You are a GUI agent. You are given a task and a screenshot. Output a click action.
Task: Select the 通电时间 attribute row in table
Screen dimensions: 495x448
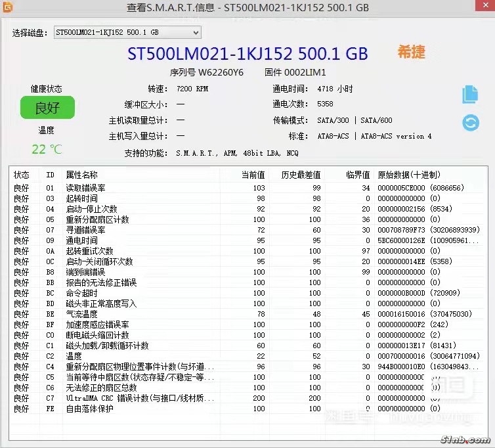tap(247, 240)
